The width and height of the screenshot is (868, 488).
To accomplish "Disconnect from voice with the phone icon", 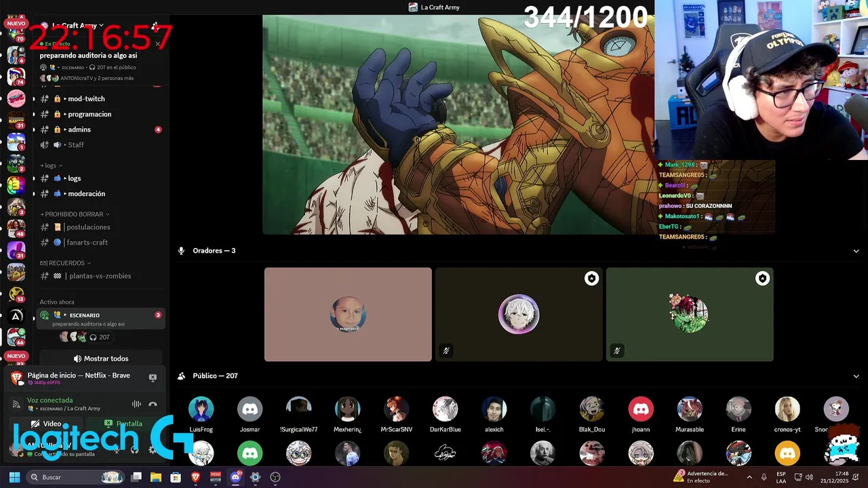I will click(x=153, y=404).
